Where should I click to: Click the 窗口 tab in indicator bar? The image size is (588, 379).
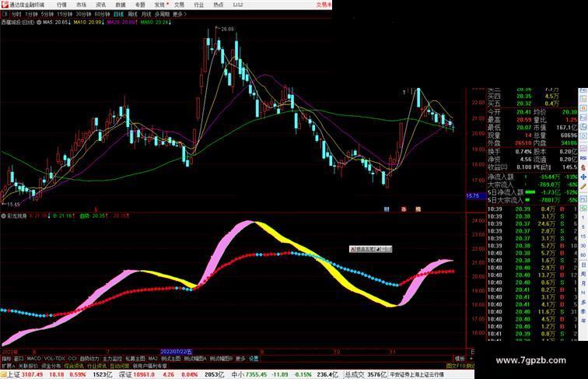click(19, 359)
